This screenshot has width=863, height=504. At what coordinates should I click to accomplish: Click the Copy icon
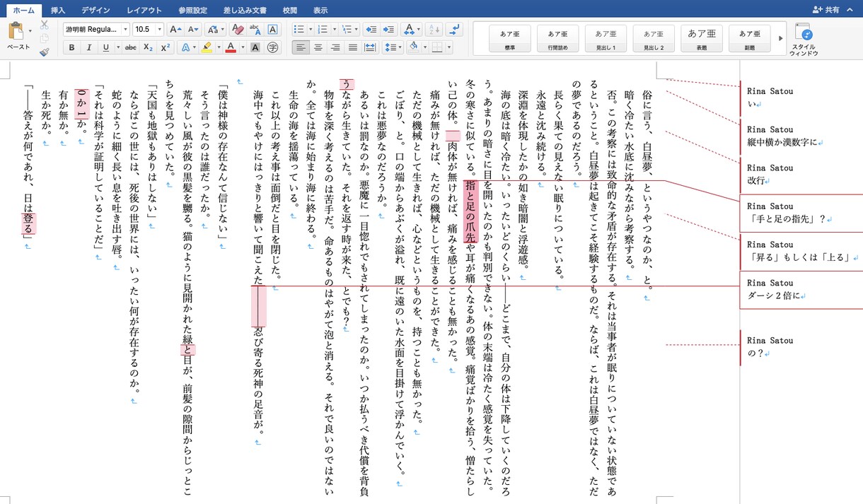tap(44, 38)
